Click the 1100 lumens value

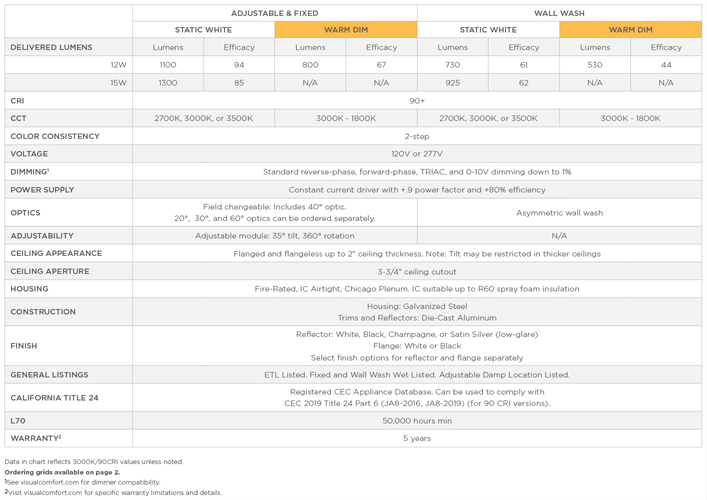click(x=167, y=65)
